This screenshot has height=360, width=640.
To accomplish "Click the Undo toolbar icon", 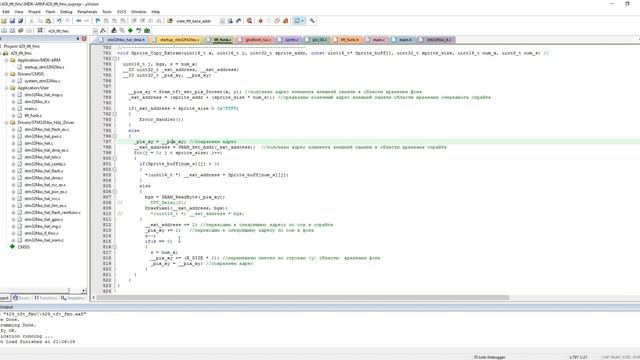I will point(59,21).
